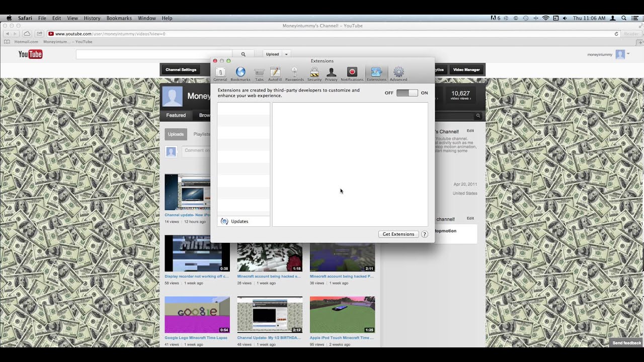This screenshot has height=362, width=644.
Task: Expand the moneyintummy account dropdown
Action: tap(629, 54)
